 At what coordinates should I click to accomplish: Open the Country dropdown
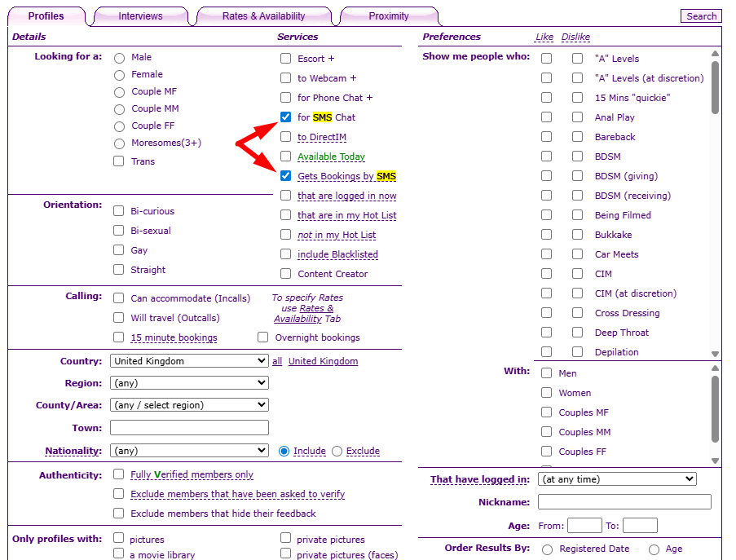click(189, 361)
